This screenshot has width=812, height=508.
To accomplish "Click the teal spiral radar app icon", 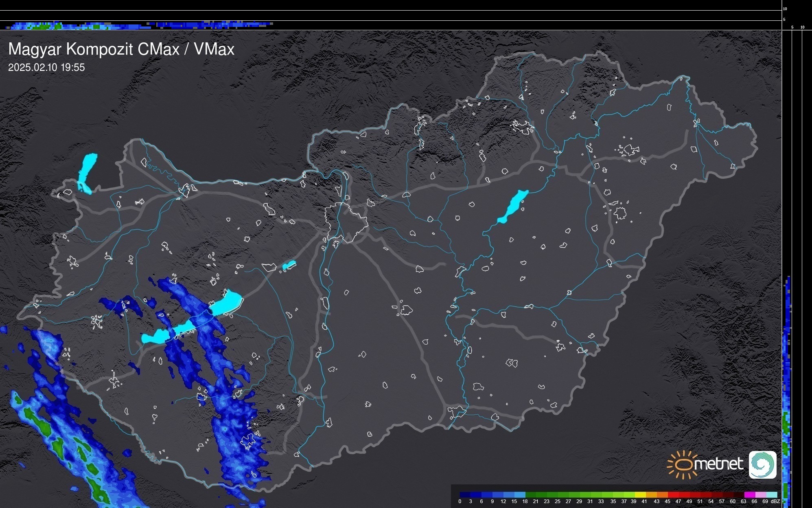I will pyautogui.click(x=762, y=464).
